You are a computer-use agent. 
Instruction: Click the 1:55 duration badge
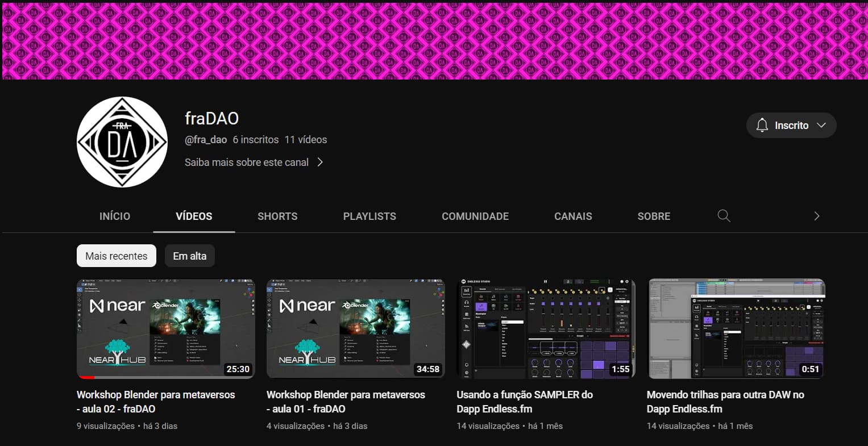tap(620, 369)
